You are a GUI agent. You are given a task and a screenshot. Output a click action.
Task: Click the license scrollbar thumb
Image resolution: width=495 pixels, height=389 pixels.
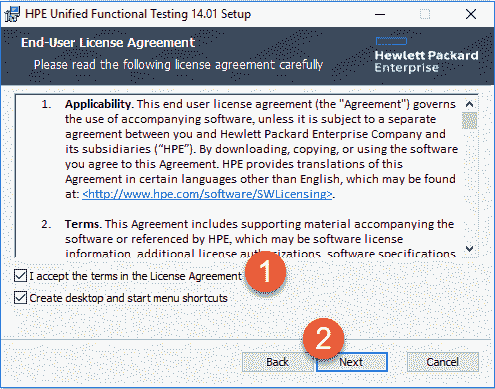(x=469, y=121)
